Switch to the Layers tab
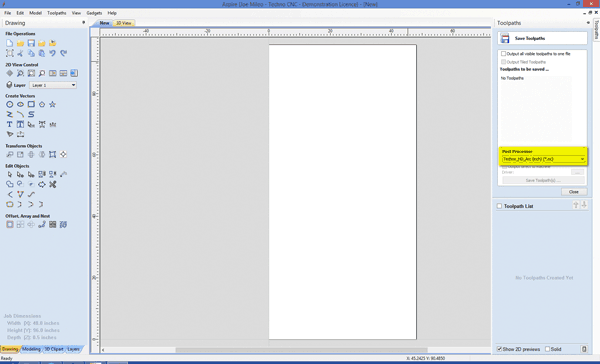This screenshot has height=364, width=600. click(x=73, y=349)
